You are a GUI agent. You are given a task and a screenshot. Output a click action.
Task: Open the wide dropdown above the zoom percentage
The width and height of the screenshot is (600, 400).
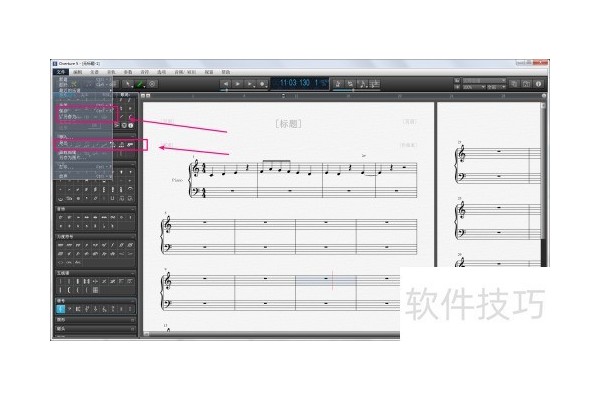(x=484, y=80)
